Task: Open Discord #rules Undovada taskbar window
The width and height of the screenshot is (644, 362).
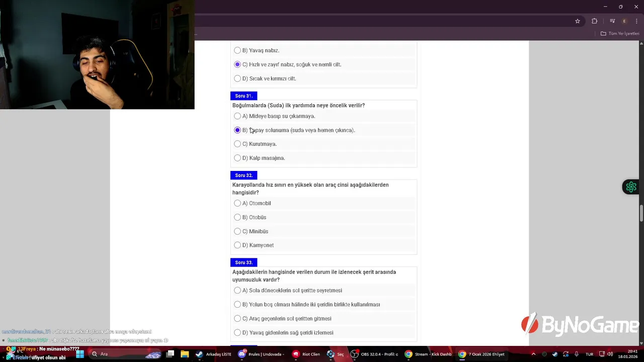Action: coord(261,354)
